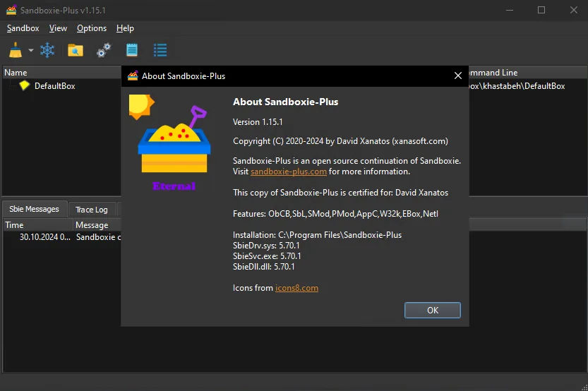
Task: Open the Sandbox menu
Action: click(23, 28)
